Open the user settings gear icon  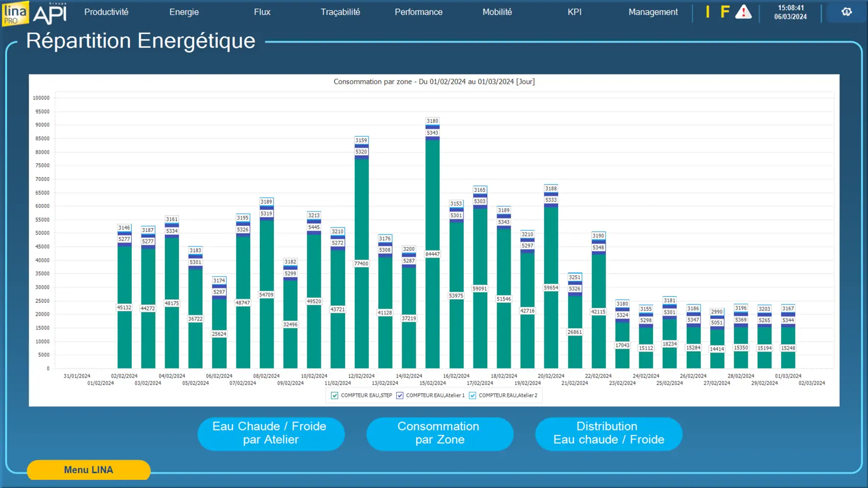(x=846, y=12)
